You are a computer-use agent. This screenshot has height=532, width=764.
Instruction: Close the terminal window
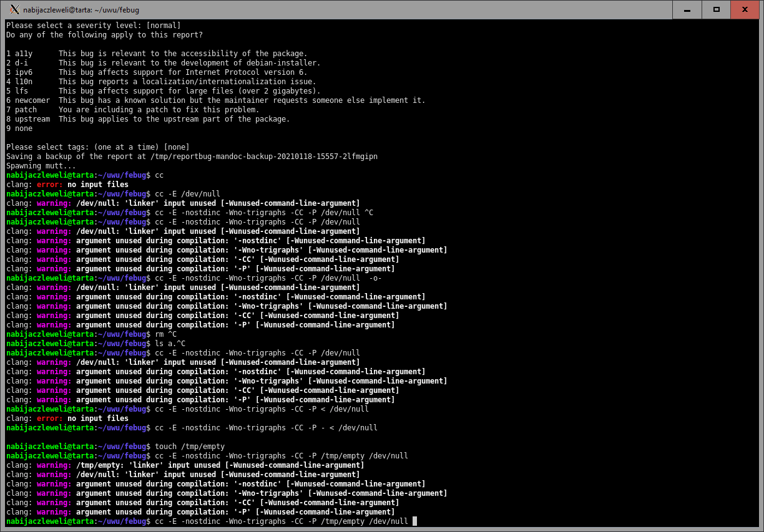(x=745, y=9)
